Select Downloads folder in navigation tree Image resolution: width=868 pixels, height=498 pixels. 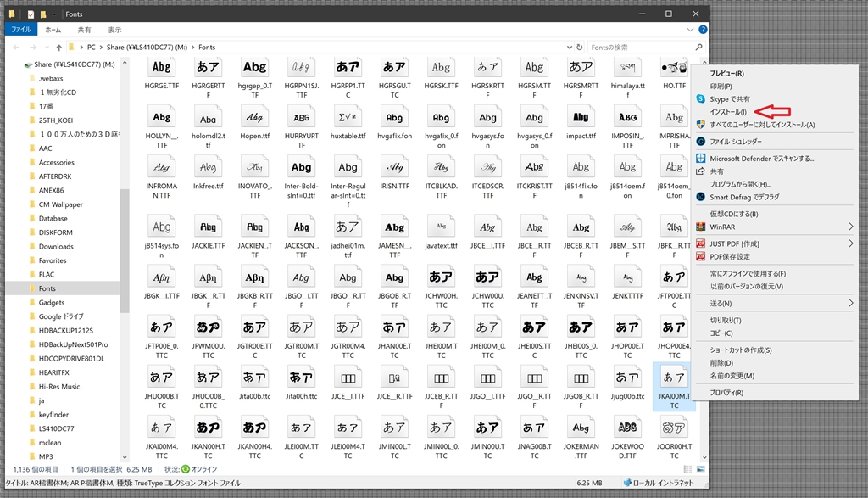(x=56, y=247)
